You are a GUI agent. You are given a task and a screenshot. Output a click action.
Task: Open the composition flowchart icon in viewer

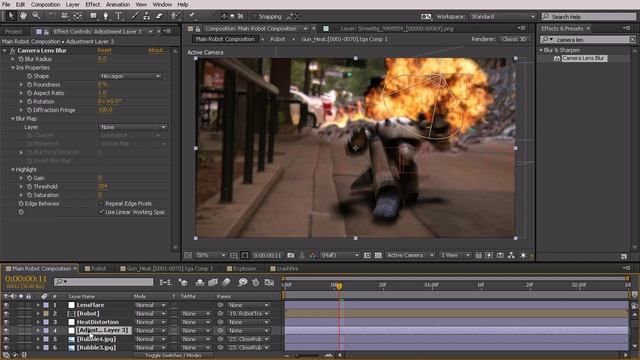pos(511,256)
